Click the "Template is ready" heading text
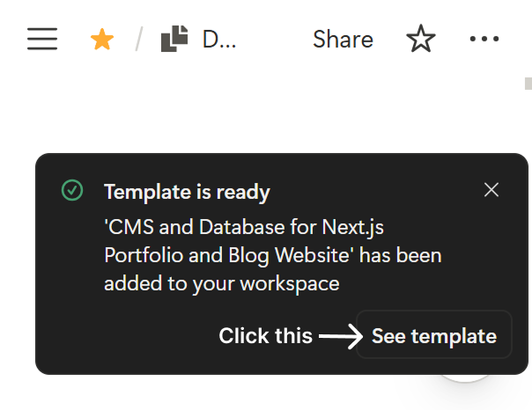The image size is (532, 410). tap(187, 192)
